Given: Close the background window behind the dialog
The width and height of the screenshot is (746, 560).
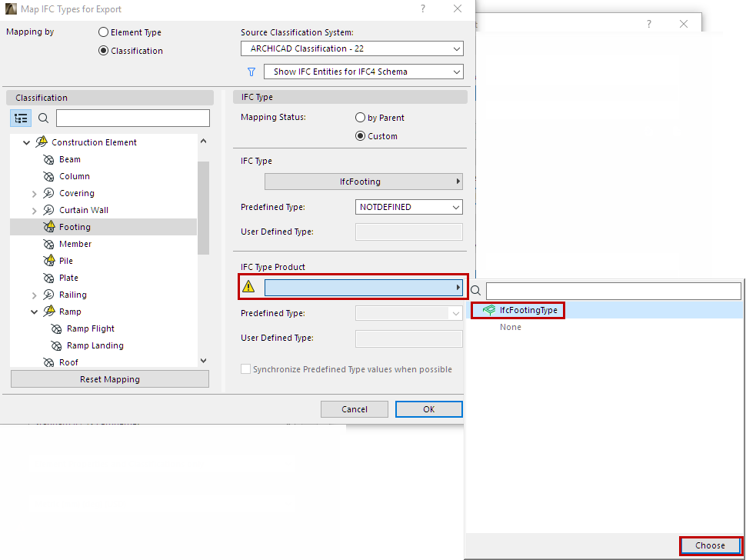Looking at the screenshot, I should (x=684, y=24).
